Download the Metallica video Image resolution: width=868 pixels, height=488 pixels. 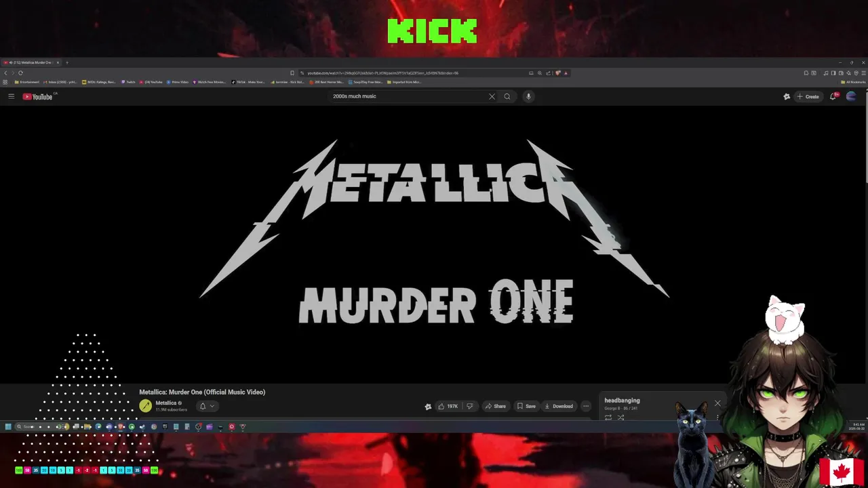(559, 406)
